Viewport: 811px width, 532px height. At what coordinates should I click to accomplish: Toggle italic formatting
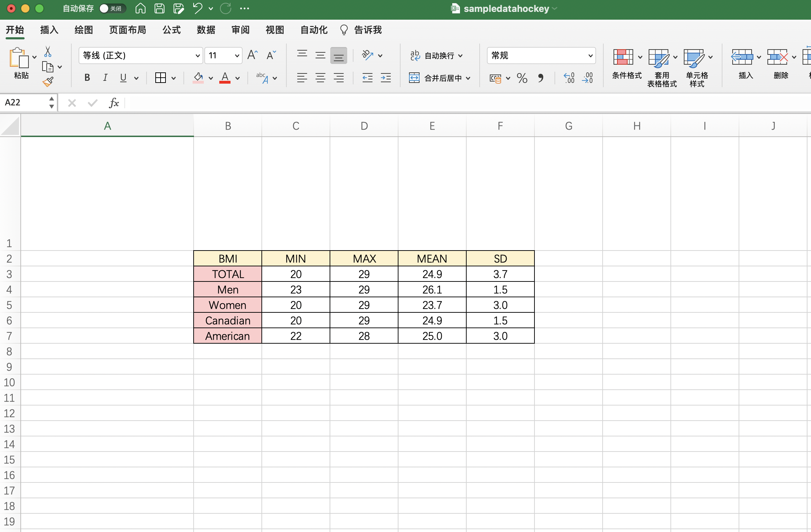click(x=105, y=78)
